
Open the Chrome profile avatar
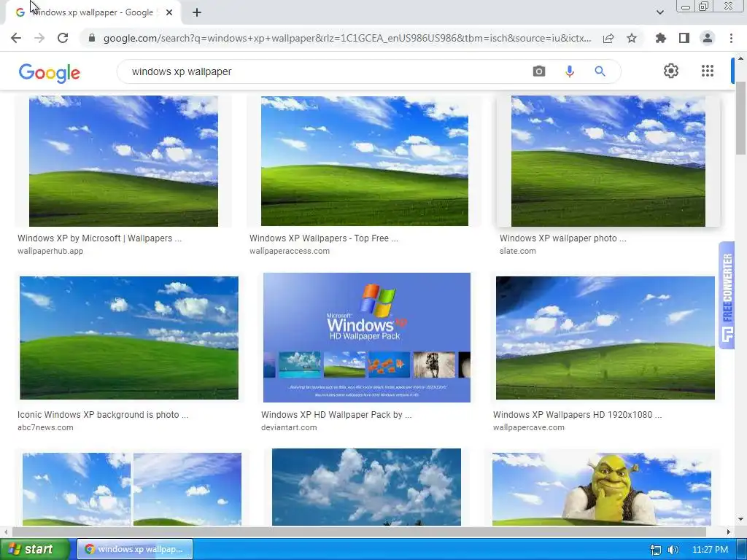[708, 38]
